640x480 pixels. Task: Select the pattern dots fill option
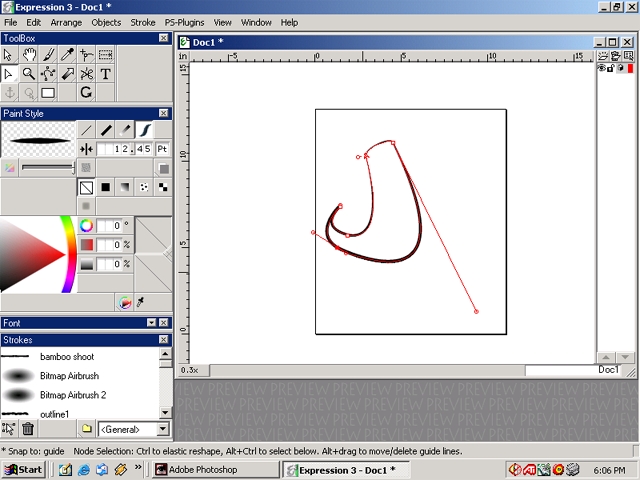pyautogui.click(x=144, y=187)
